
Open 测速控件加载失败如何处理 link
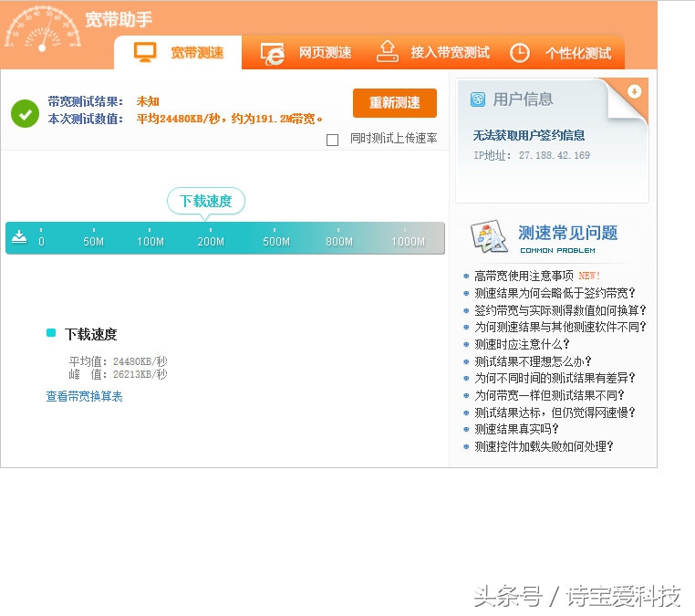pyautogui.click(x=544, y=446)
